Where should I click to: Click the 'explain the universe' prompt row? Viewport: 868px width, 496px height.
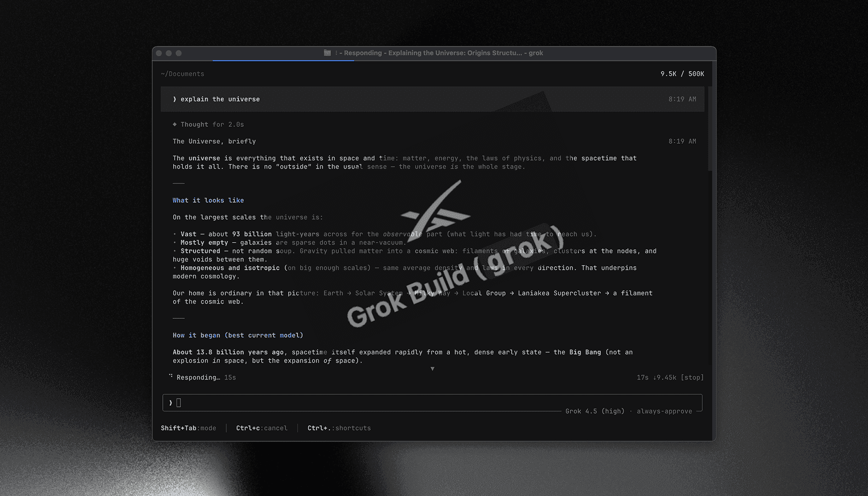[432, 99]
